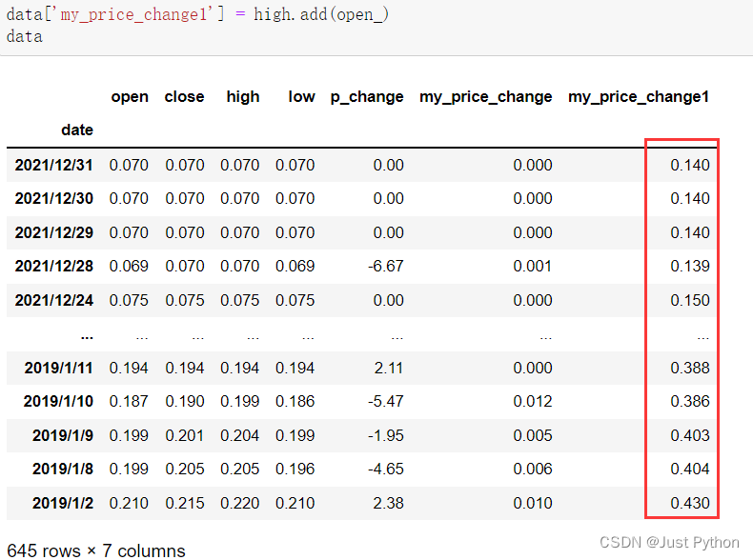The height and width of the screenshot is (560, 753).
Task: Click the 2021/12/24 row index
Action: point(53,300)
